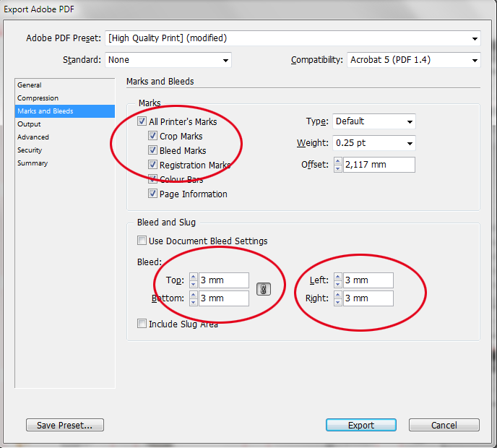This screenshot has height=448, width=497.
Task: Increase Right bleed using up arrow
Action: tap(338, 295)
